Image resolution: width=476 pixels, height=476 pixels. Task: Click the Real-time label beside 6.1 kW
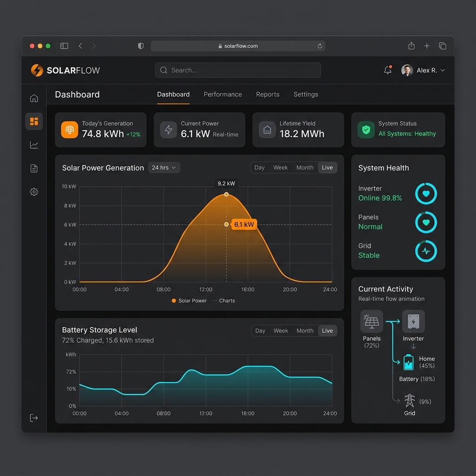coord(225,134)
